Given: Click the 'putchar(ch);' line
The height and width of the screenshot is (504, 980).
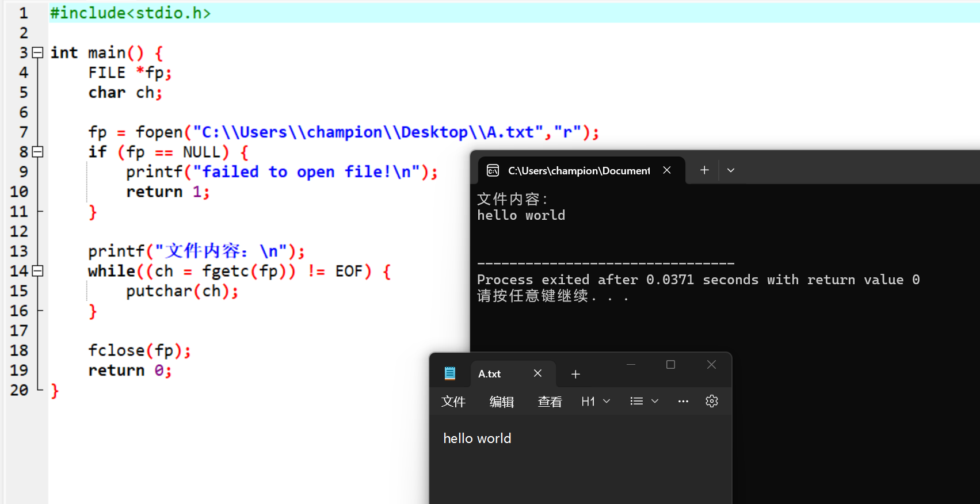Looking at the screenshot, I should point(182,291).
